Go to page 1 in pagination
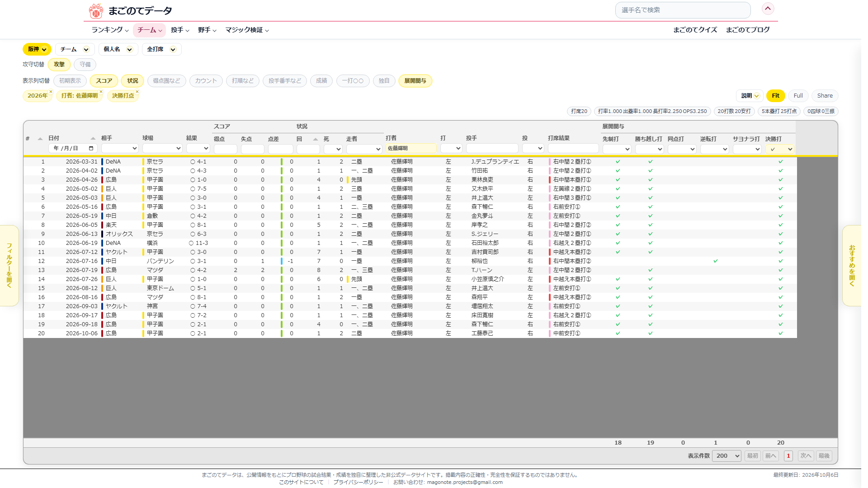This screenshot has height=488, width=868. pos(788,456)
